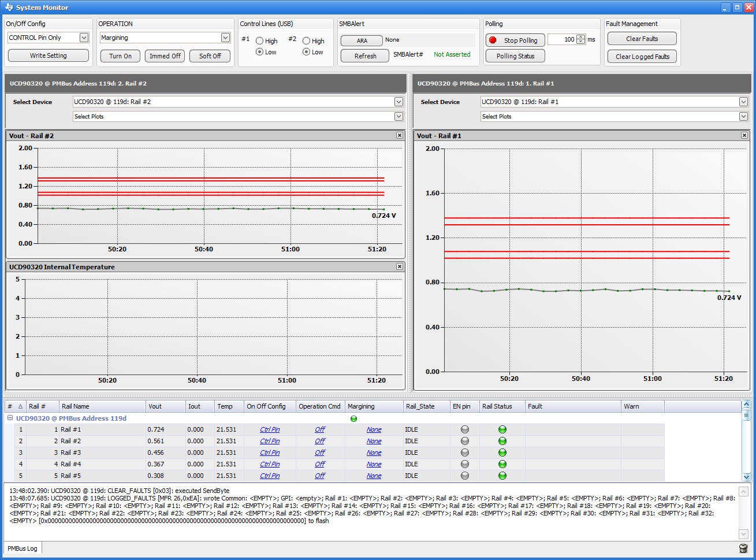Decrease polling interval with down arrow

click(x=580, y=42)
